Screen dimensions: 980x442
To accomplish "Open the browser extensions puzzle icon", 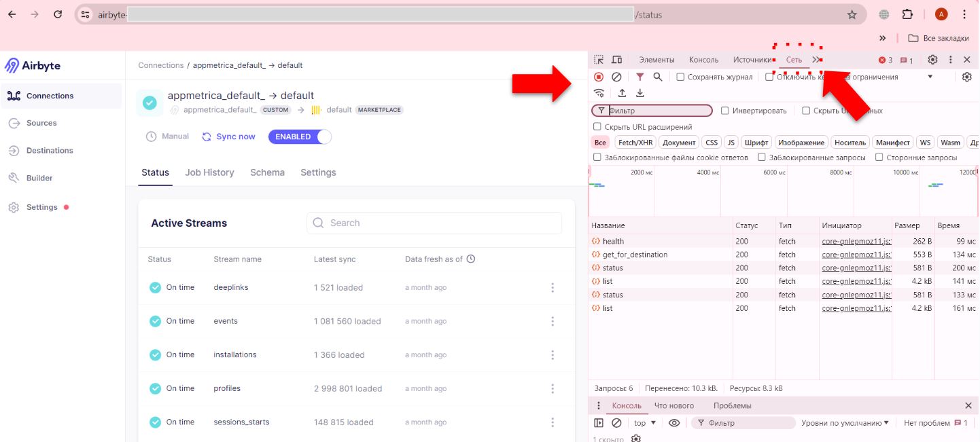I will click(x=907, y=14).
